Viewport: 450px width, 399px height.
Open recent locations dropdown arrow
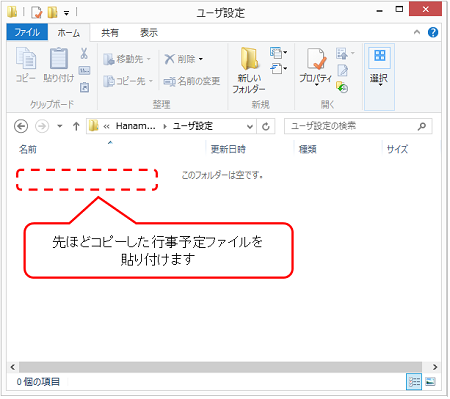click(60, 126)
